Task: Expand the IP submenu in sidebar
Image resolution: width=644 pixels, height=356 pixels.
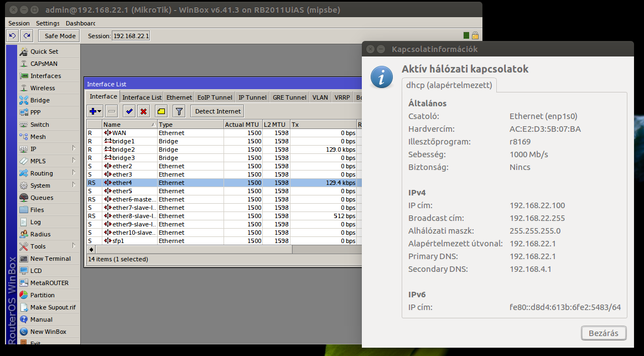Action: (x=74, y=149)
